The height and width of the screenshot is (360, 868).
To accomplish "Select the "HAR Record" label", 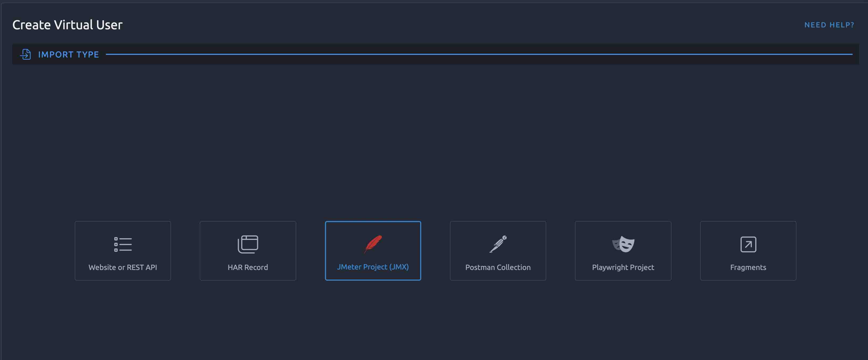I will point(248,267).
